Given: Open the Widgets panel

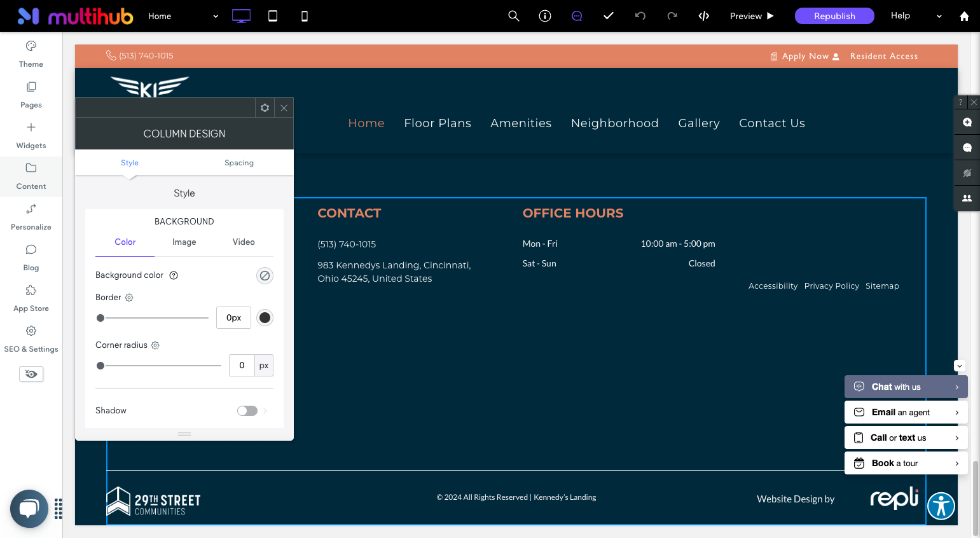Looking at the screenshot, I should pyautogui.click(x=31, y=136).
